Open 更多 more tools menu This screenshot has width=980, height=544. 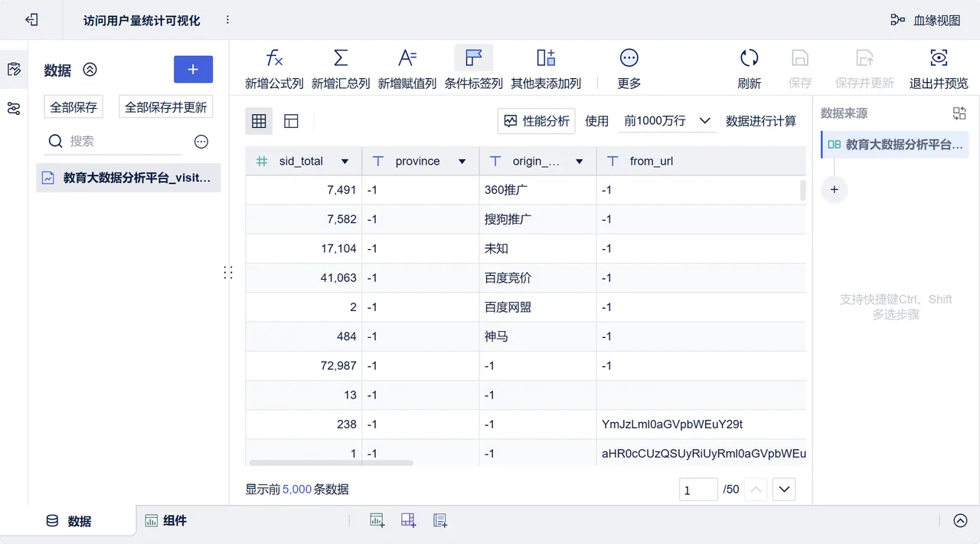click(629, 68)
